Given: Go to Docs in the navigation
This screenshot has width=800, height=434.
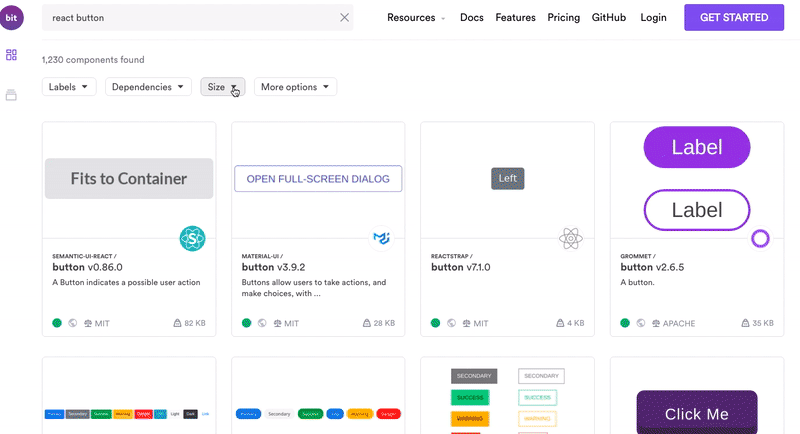Looking at the screenshot, I should pos(471,17).
